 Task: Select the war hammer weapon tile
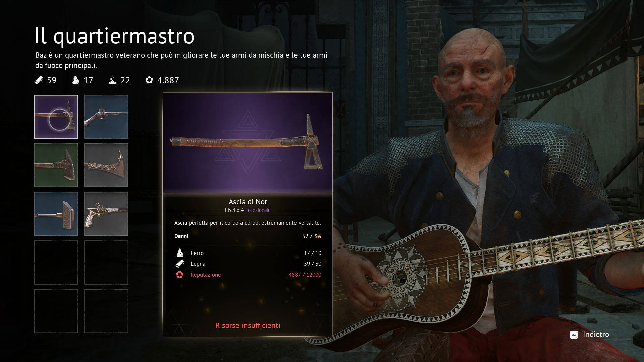point(56,214)
